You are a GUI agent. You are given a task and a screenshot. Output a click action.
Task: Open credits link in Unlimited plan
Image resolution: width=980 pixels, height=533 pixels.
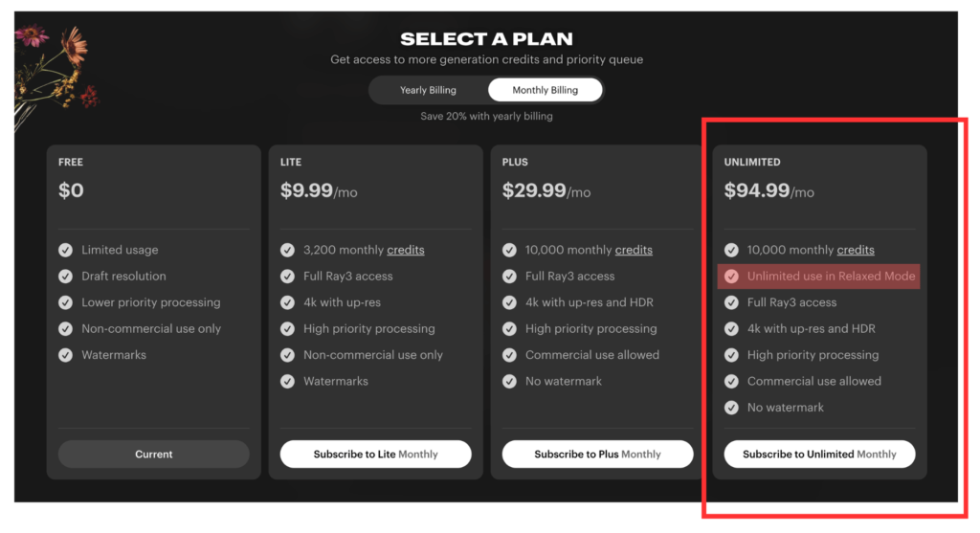pyautogui.click(x=856, y=250)
